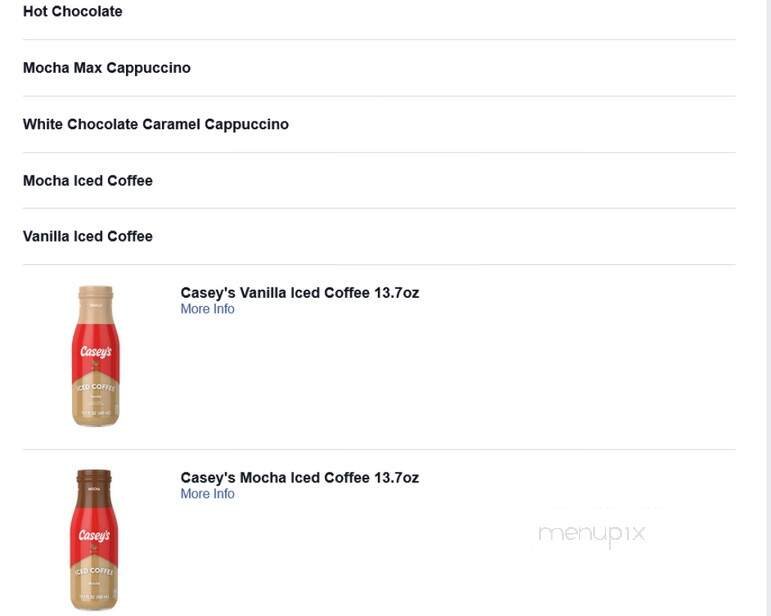The image size is (771, 616).
Task: Open the vanilla iced coffee bottle thumbnail
Action: coord(95,356)
